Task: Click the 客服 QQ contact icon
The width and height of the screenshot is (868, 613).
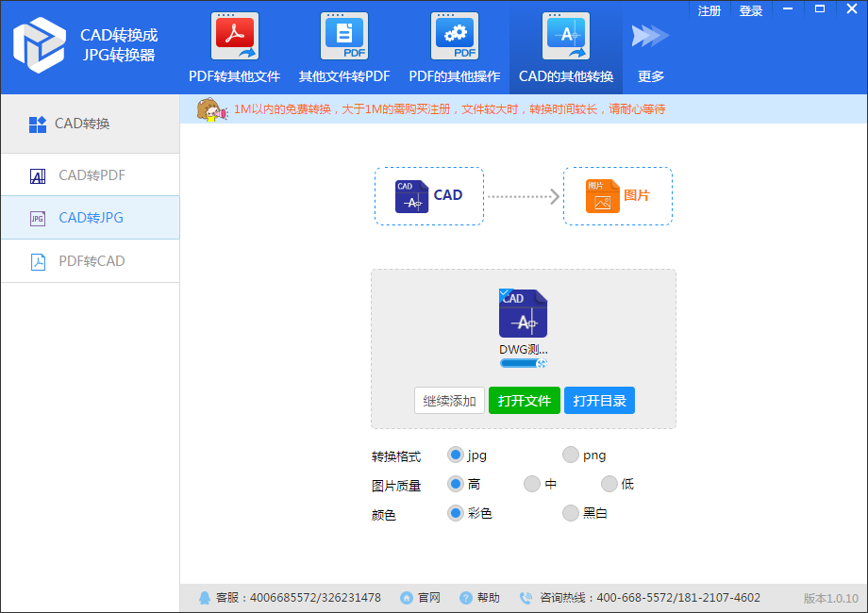Action: [205, 598]
